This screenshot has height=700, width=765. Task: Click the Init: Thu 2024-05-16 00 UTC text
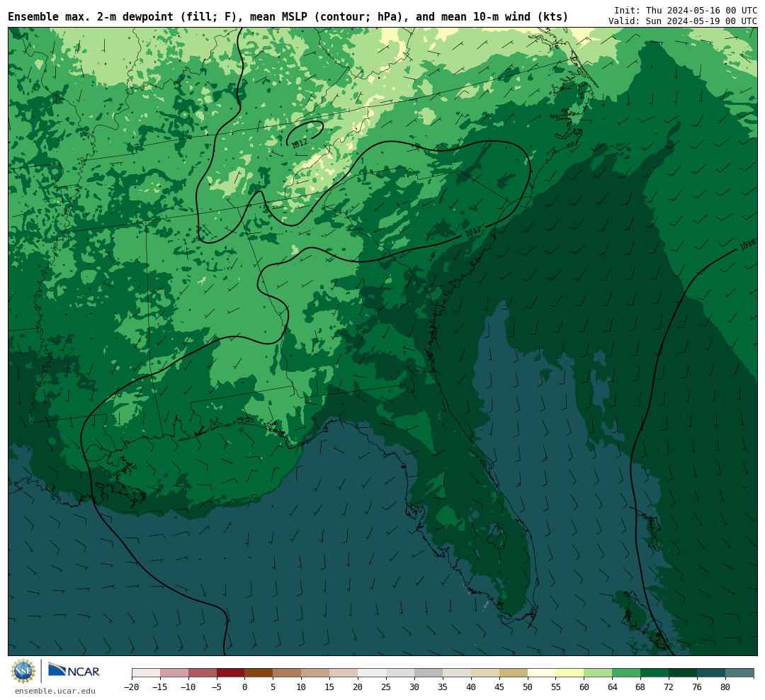coord(686,10)
